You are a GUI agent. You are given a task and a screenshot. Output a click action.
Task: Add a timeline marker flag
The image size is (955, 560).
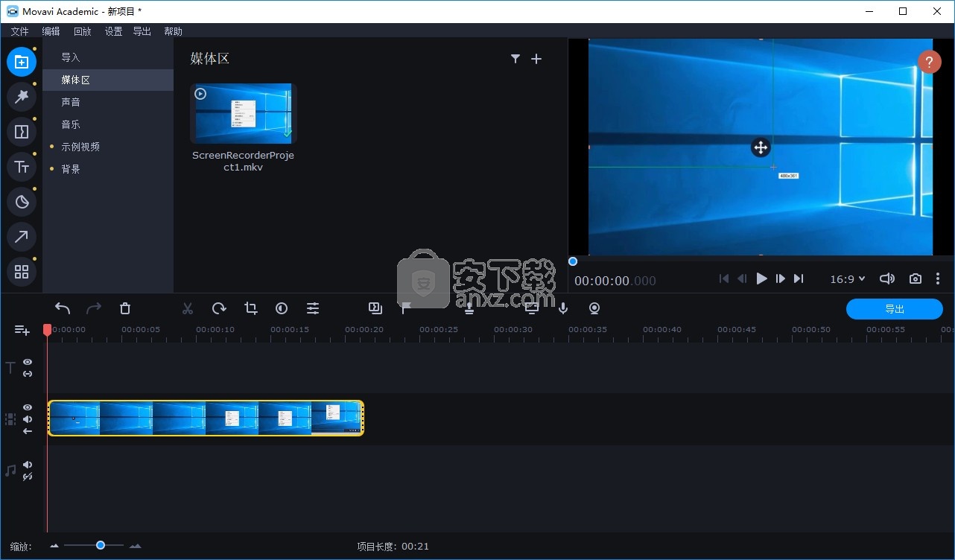[x=406, y=308]
